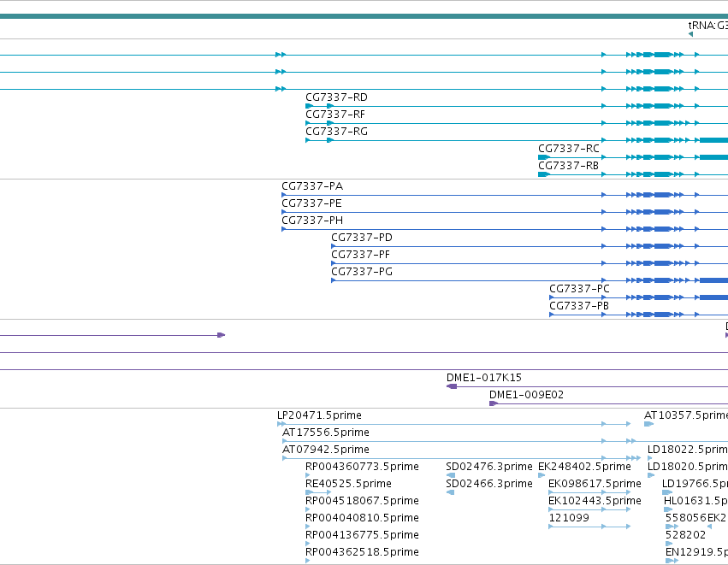Open the LP20471.5prime EST feature
728x565 pixels.
click(319, 415)
